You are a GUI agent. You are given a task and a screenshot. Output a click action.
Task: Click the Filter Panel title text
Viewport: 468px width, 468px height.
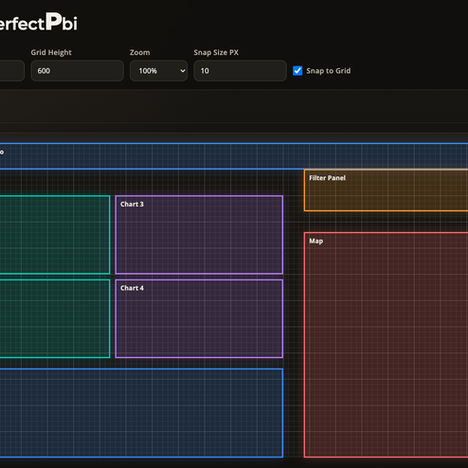point(327,178)
